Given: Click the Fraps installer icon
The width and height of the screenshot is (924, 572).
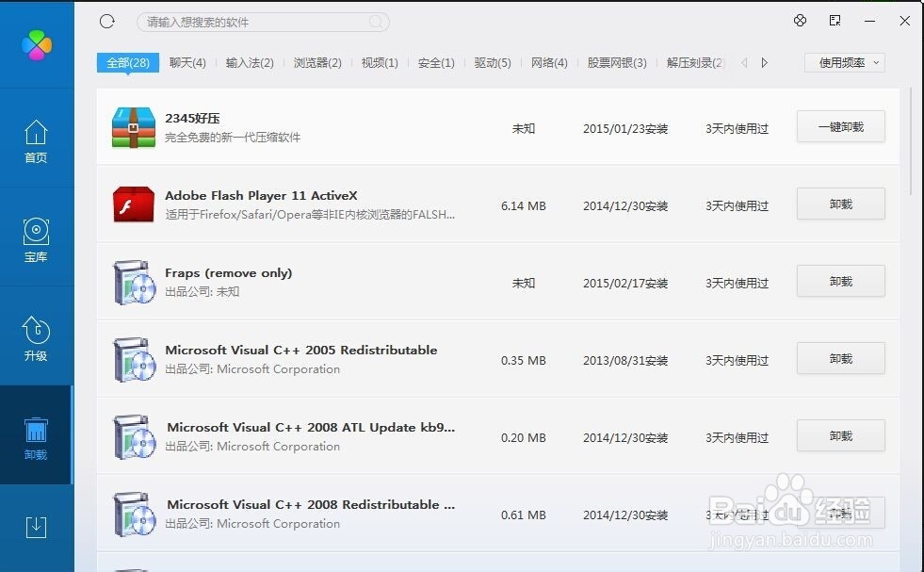Looking at the screenshot, I should (x=135, y=283).
